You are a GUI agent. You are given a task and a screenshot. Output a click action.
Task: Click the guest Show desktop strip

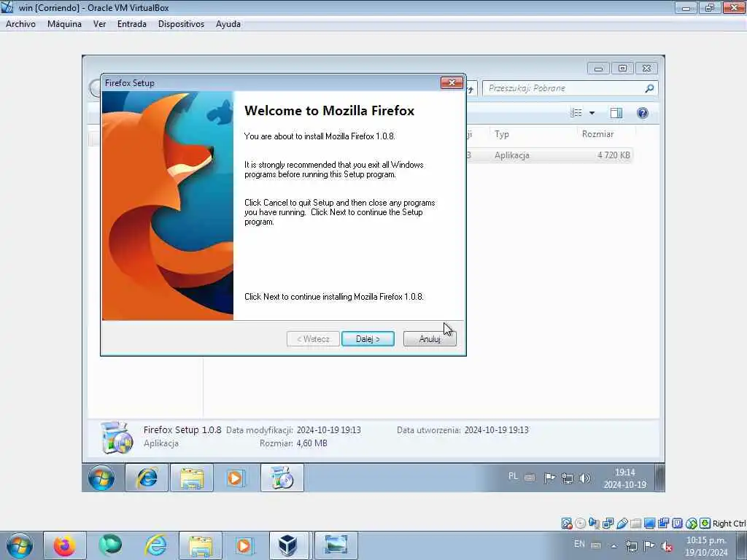click(x=659, y=478)
